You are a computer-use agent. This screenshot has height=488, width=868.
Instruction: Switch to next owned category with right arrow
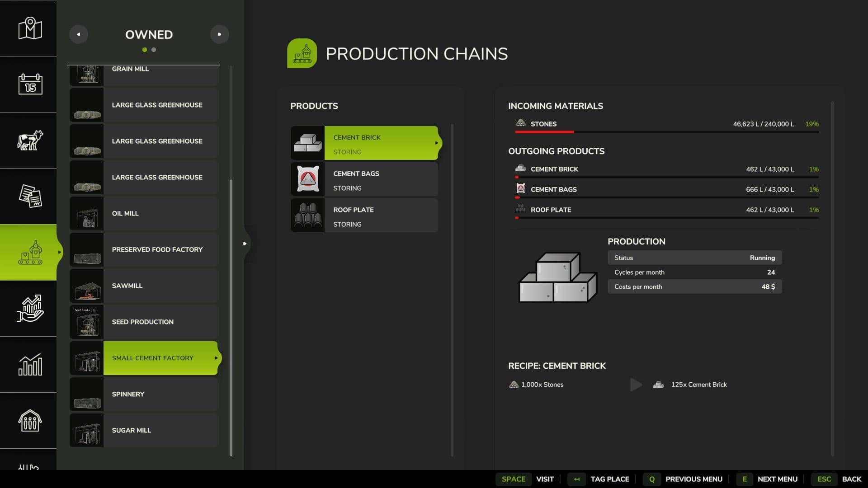(219, 34)
